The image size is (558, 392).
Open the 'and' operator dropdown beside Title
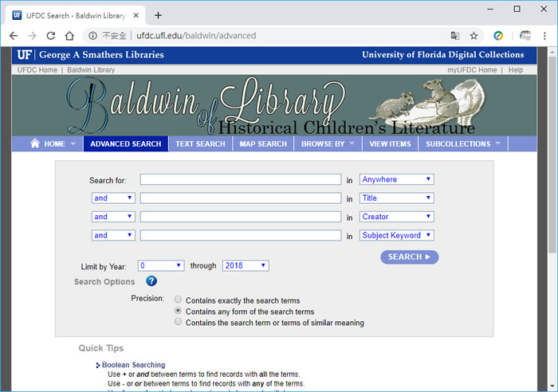113,198
